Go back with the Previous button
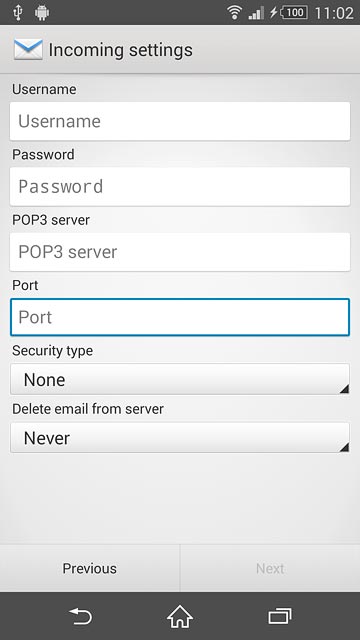The width and height of the screenshot is (360, 640). [89, 568]
